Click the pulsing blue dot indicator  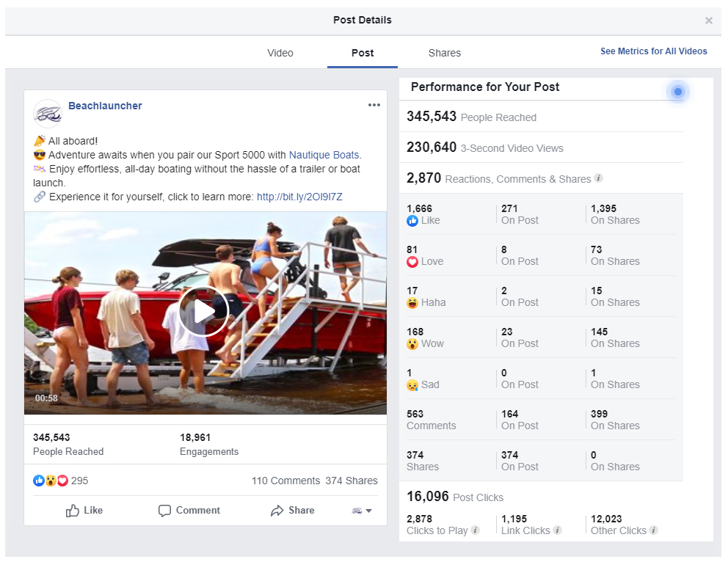678,92
